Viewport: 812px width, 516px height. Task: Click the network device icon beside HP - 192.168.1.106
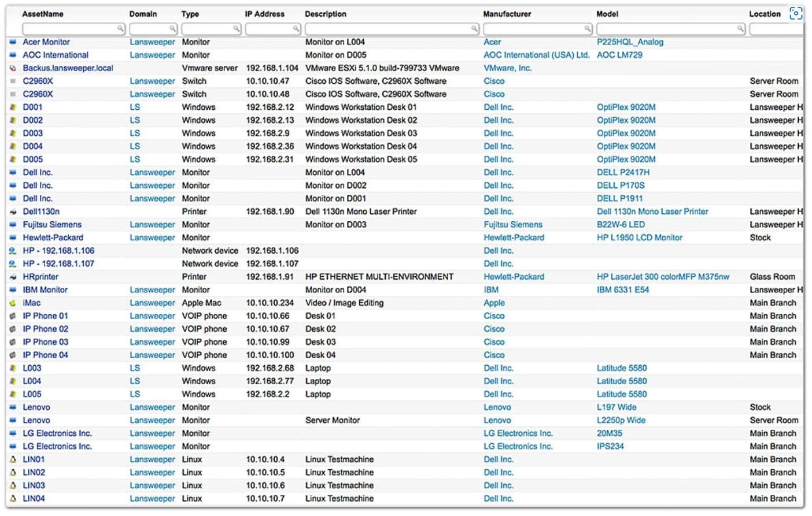pos(13,251)
